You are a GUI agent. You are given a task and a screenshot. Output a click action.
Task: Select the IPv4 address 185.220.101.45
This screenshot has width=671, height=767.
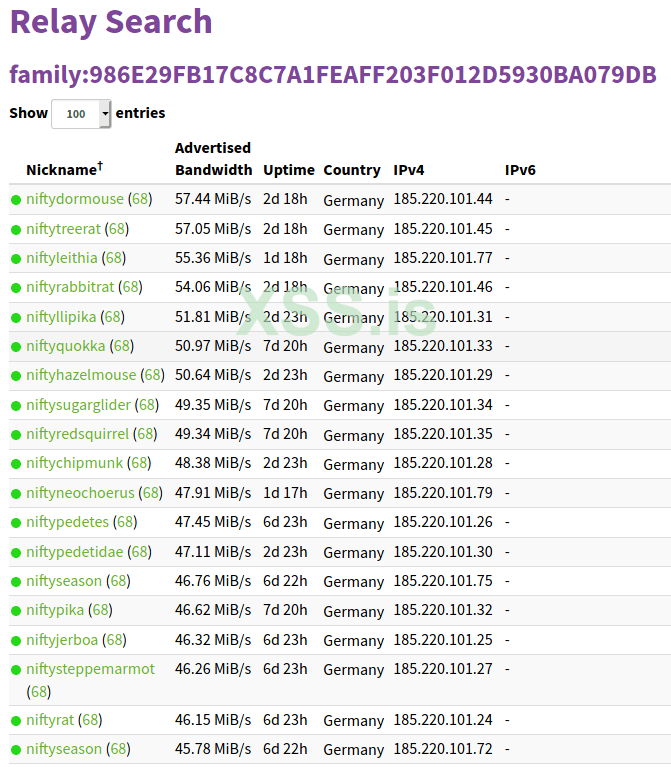click(x=443, y=229)
